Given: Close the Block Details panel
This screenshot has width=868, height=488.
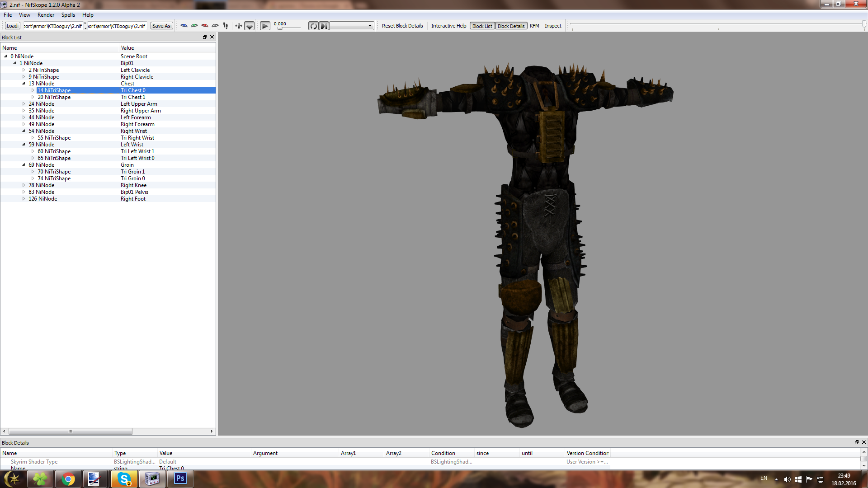Looking at the screenshot, I should tap(864, 442).
